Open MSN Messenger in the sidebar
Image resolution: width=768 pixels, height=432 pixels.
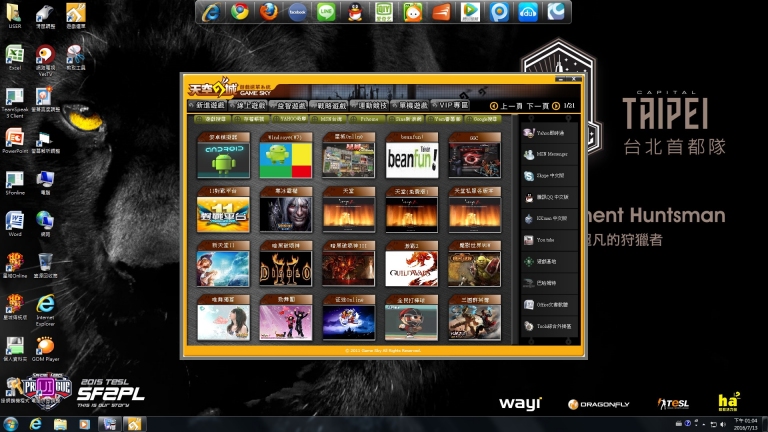[x=549, y=154]
